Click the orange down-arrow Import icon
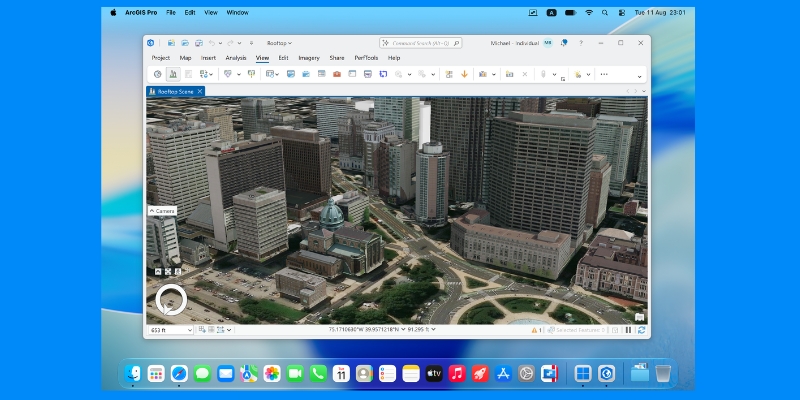The width and height of the screenshot is (800, 400). coord(464,74)
